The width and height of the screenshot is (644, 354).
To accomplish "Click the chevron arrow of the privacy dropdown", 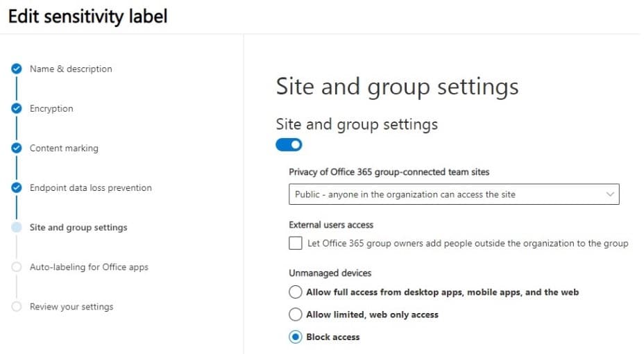I will pos(610,194).
